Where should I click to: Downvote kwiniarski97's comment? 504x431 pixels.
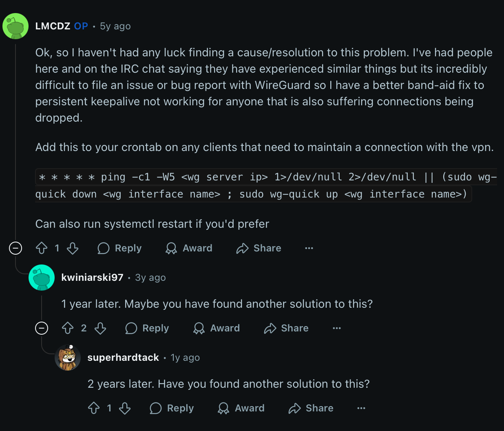pos(100,328)
